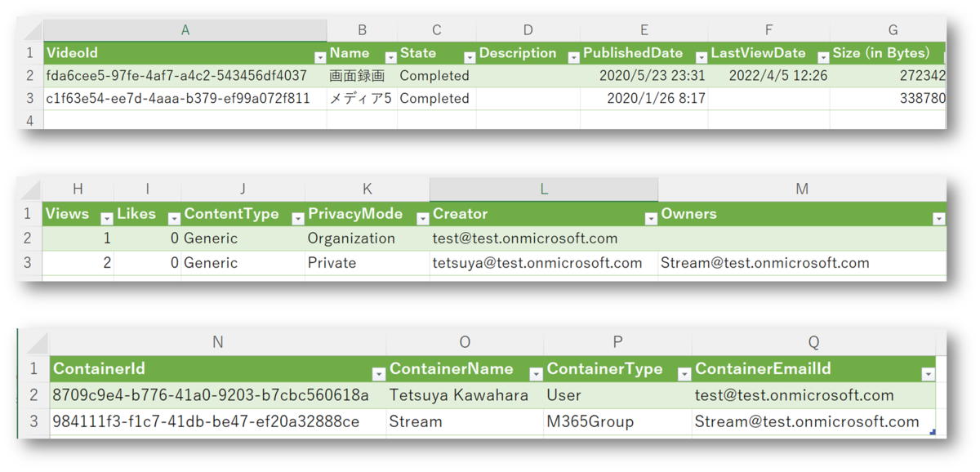Open the ContainerType column filter dropdown
The width and height of the screenshot is (980, 472).
click(x=684, y=374)
